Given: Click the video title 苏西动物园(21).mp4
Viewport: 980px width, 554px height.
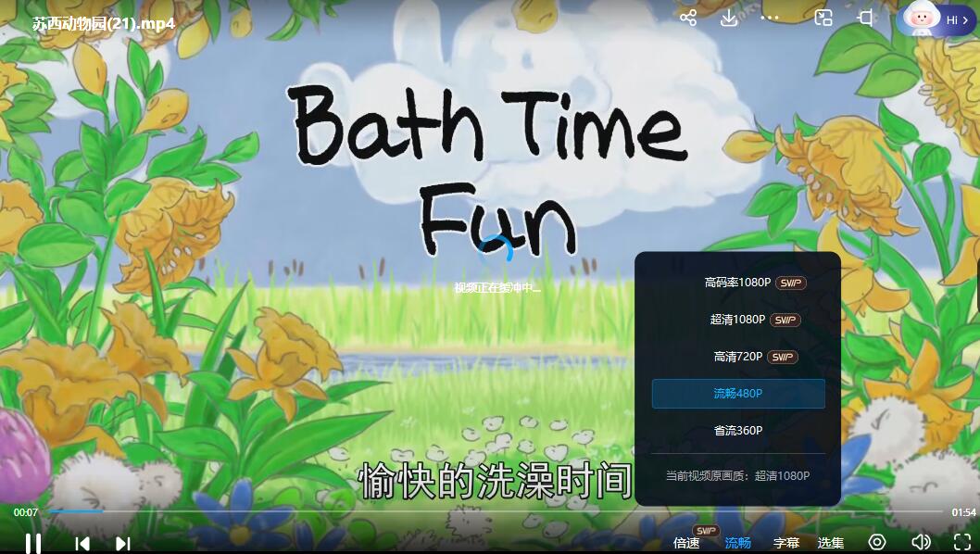Looking at the screenshot, I should click(x=104, y=24).
